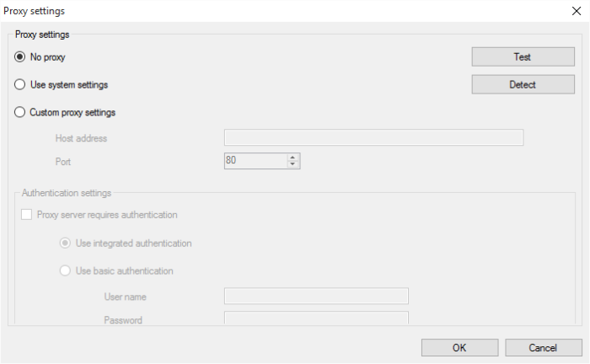Dismiss dialog with Cancel button
This screenshot has width=590, height=364.
[543, 347]
